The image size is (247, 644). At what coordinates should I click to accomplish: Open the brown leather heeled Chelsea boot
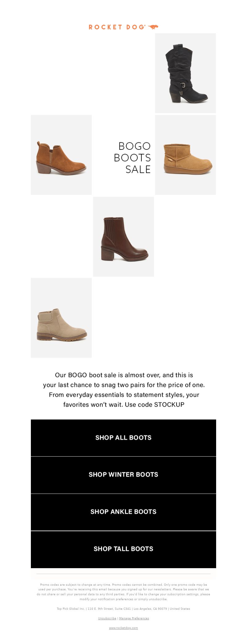point(124,237)
